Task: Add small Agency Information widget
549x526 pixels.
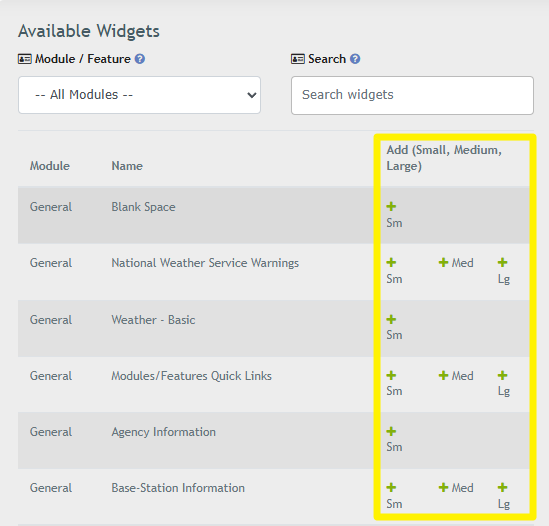Action: pyautogui.click(x=394, y=439)
